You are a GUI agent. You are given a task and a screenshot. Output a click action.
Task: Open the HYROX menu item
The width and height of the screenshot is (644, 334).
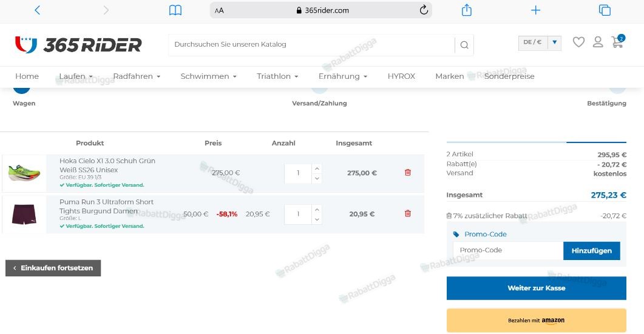(401, 76)
